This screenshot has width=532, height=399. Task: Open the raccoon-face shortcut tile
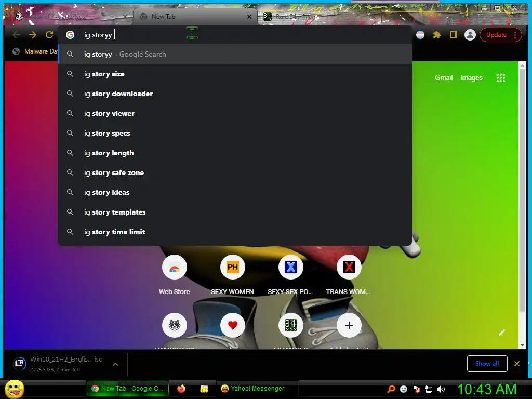coord(175,325)
